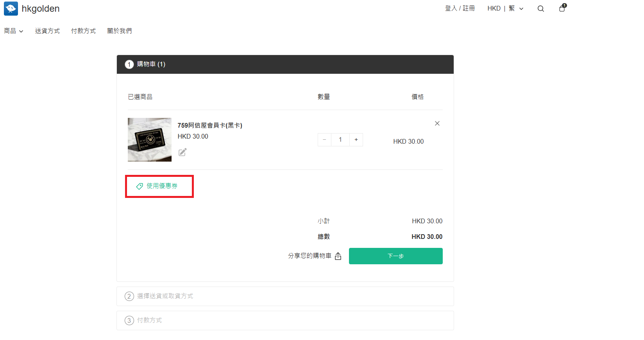Expand step 2 選擇送貨或取貨方式 section
Screen dimensions: 644x340
point(285,296)
